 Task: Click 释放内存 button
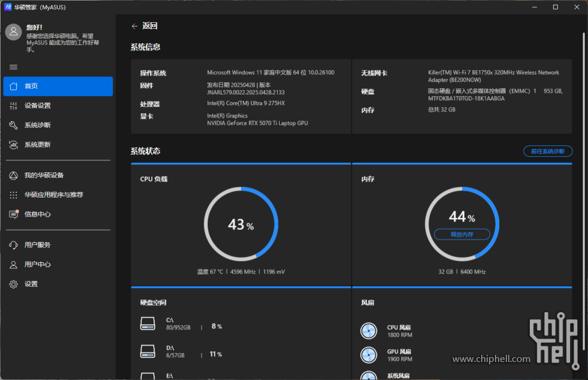click(x=462, y=235)
